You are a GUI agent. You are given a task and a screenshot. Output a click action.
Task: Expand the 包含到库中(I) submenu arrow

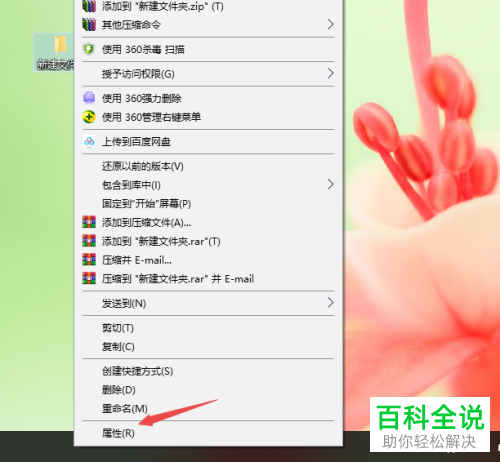click(330, 184)
